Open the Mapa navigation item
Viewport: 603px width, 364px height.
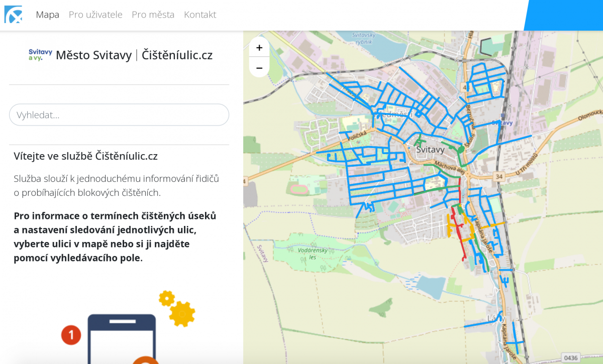[48, 15]
